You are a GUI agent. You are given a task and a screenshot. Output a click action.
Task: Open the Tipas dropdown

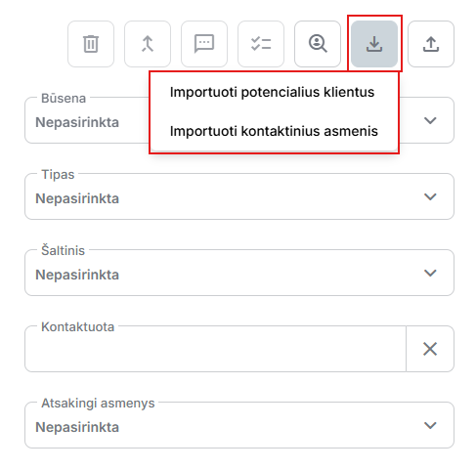(x=239, y=196)
